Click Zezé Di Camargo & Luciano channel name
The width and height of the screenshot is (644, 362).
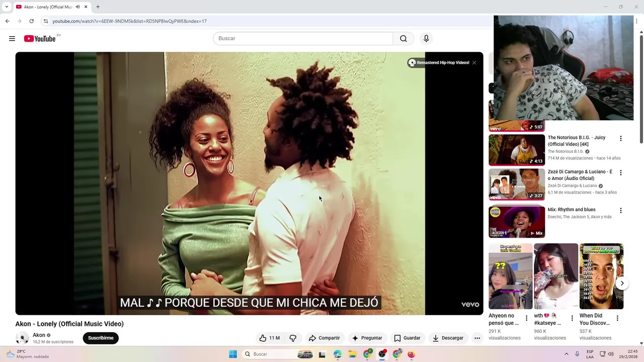(572, 186)
